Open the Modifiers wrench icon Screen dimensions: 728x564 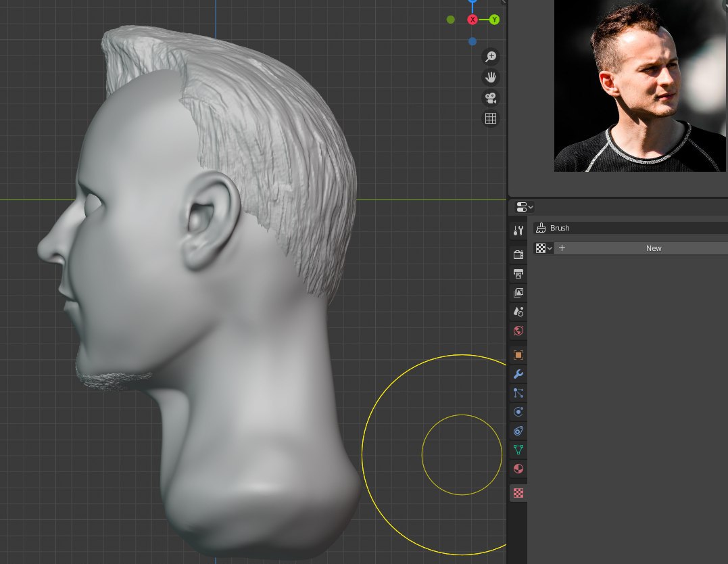click(518, 374)
